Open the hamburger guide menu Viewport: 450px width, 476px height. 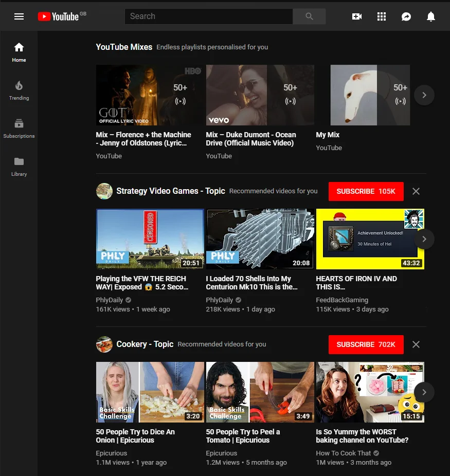(19, 16)
